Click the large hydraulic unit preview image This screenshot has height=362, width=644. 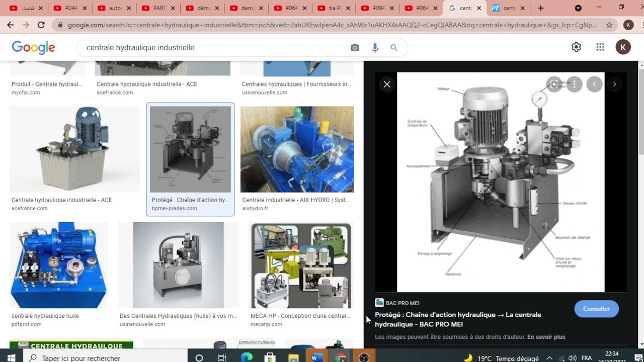(x=501, y=182)
